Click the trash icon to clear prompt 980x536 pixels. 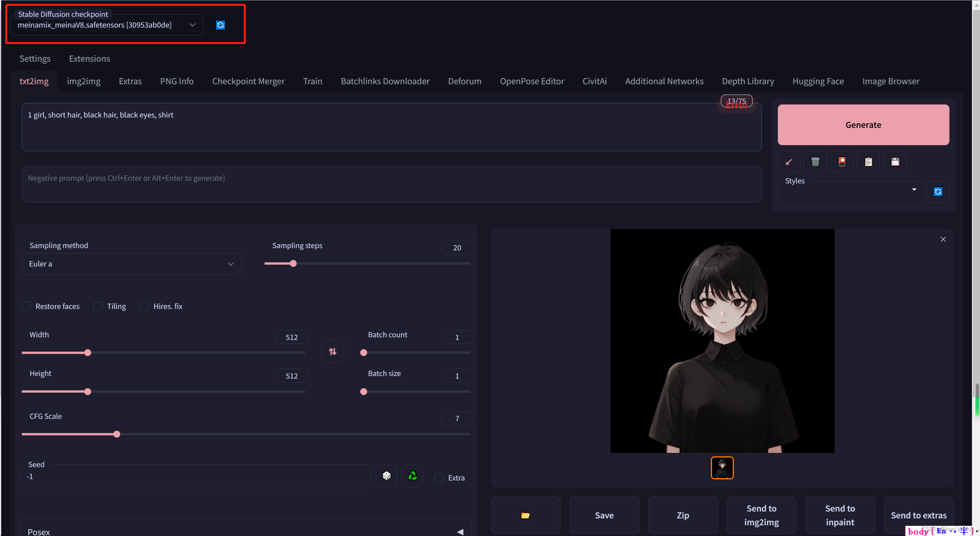(x=815, y=162)
